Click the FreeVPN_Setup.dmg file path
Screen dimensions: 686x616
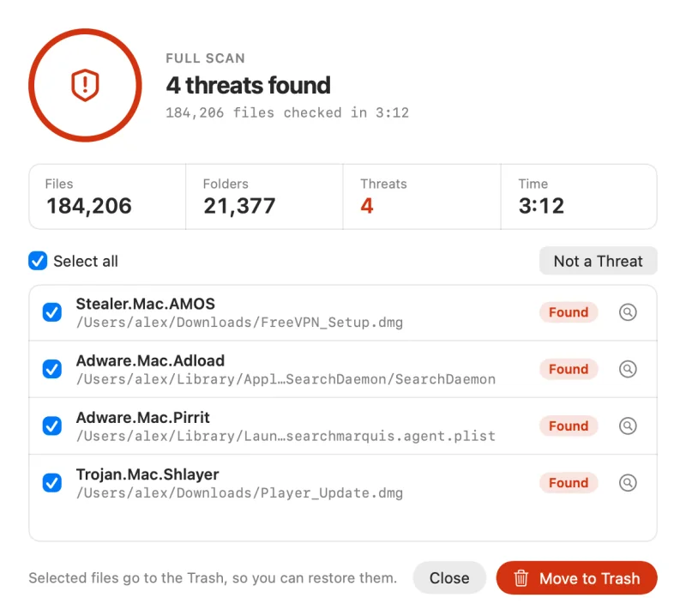point(239,323)
